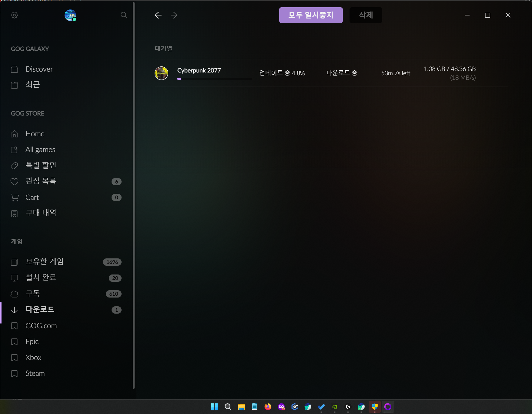Click the 삭제 delete button
Viewport: 532px width, 414px height.
tap(366, 15)
